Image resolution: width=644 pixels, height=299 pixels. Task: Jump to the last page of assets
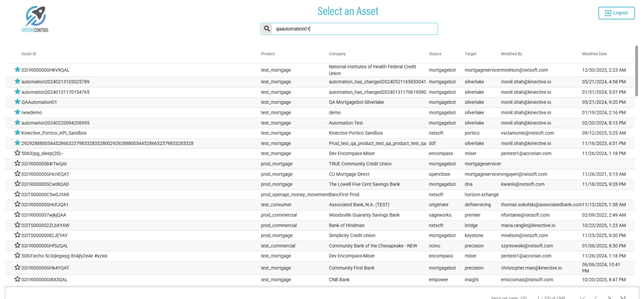(623, 298)
